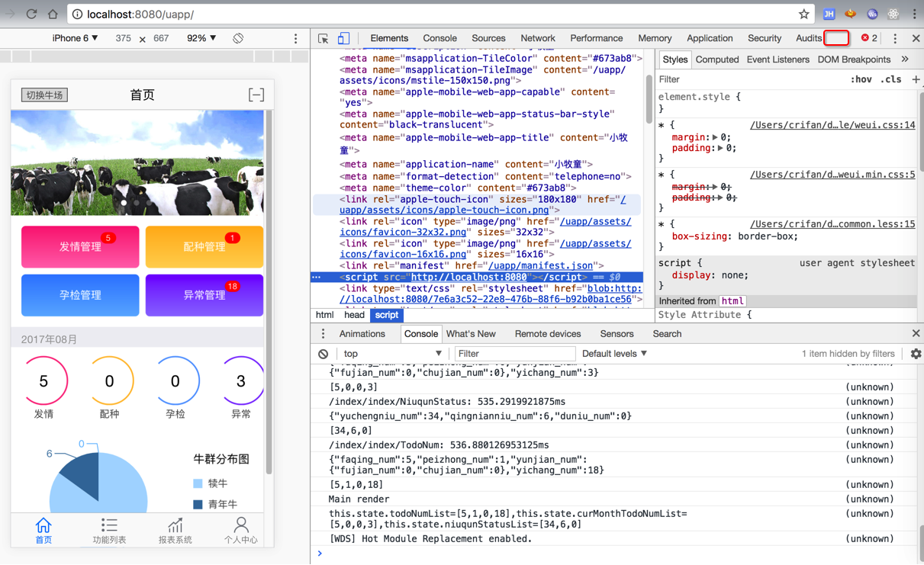Tap 个人中心 person icon in bottom nav
Screen dimensions: 924x565
[241, 525]
